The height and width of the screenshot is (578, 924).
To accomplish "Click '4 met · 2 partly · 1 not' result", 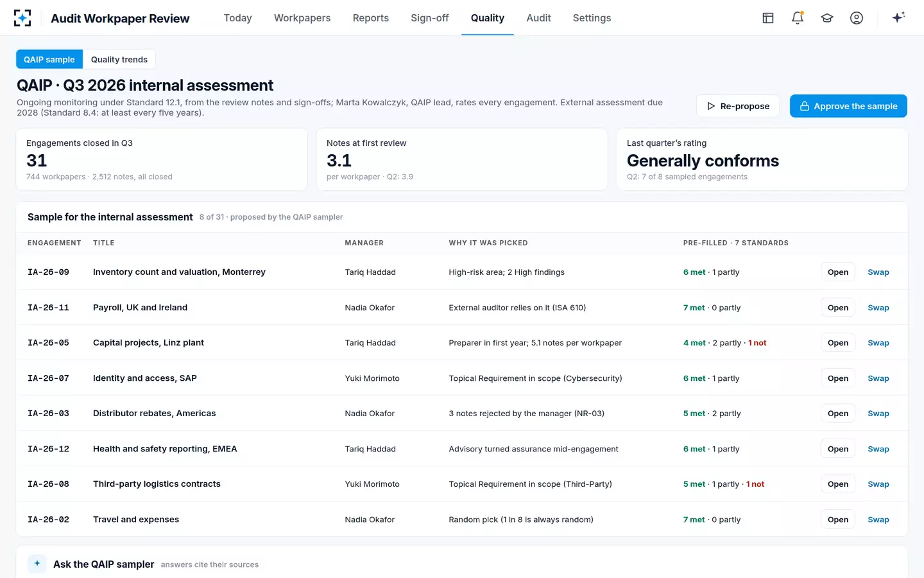I will click(725, 343).
